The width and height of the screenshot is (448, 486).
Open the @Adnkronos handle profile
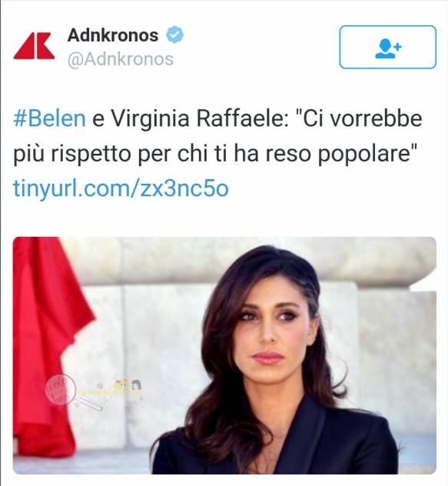[121, 59]
